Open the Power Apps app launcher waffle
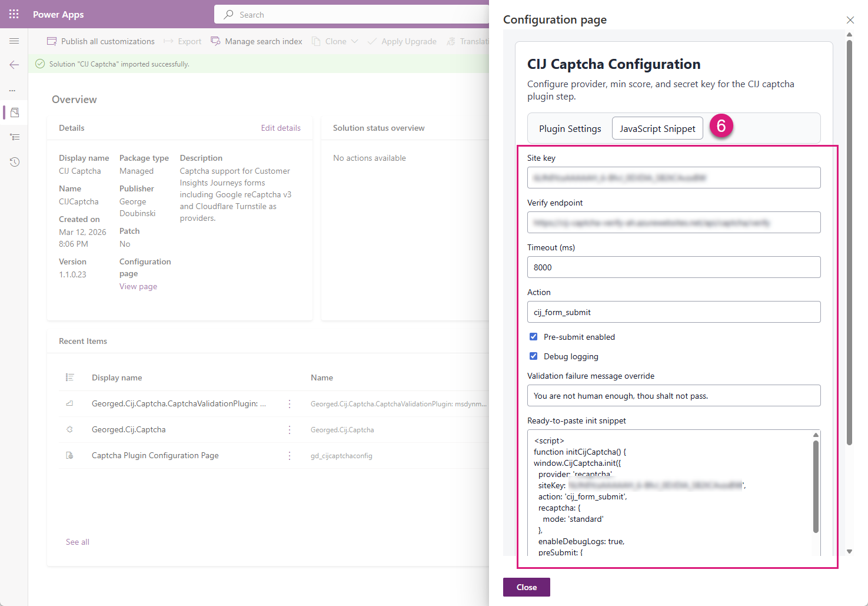The image size is (868, 606). point(14,14)
